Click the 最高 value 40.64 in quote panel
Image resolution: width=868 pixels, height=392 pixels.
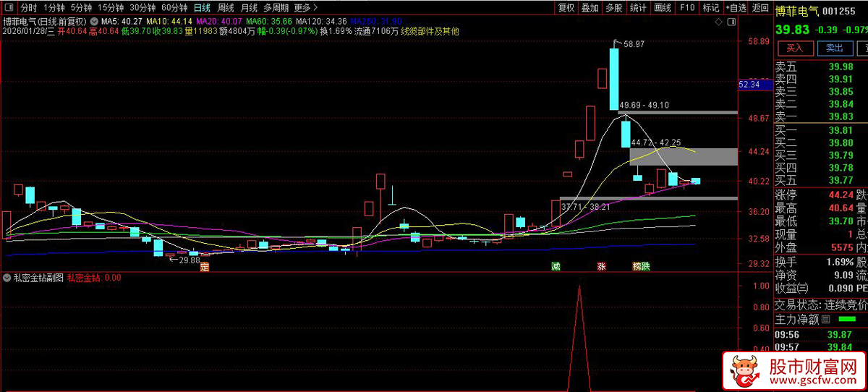click(x=841, y=208)
